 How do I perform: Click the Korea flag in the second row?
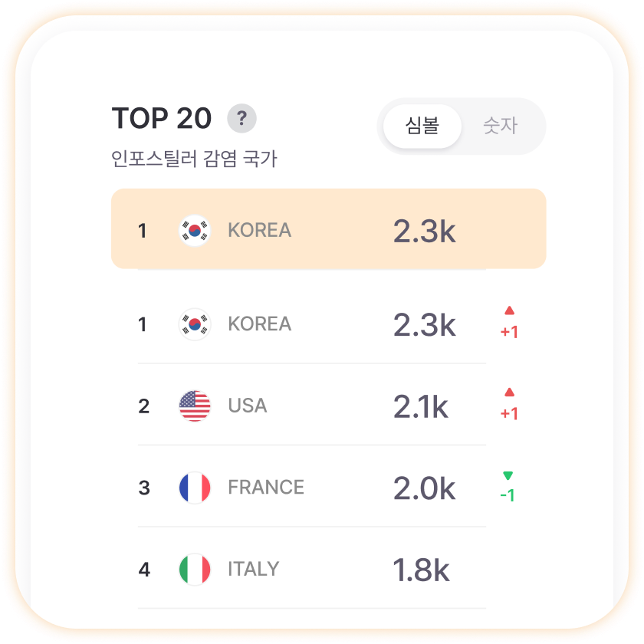pos(195,324)
